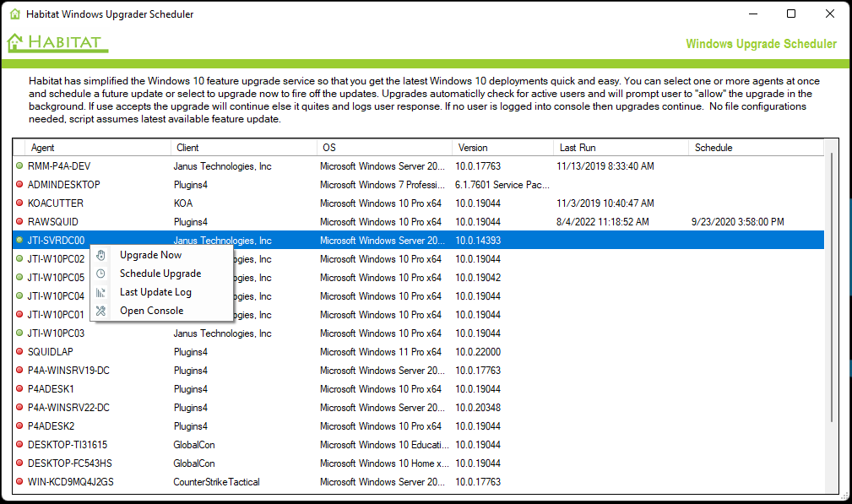The image size is (852, 504).
Task: Sort the table by the Agent column
Action: pos(44,147)
